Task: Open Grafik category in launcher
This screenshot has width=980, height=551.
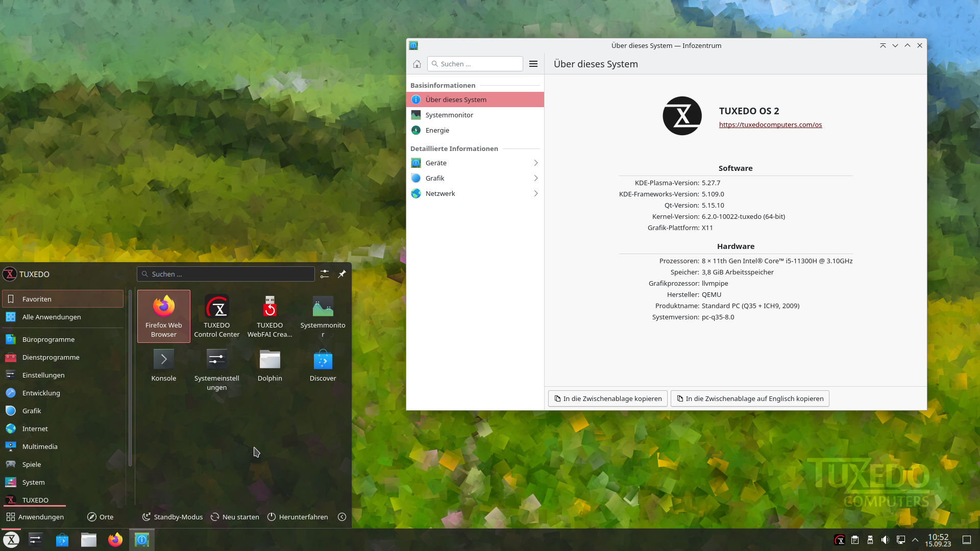Action: pyautogui.click(x=63, y=411)
